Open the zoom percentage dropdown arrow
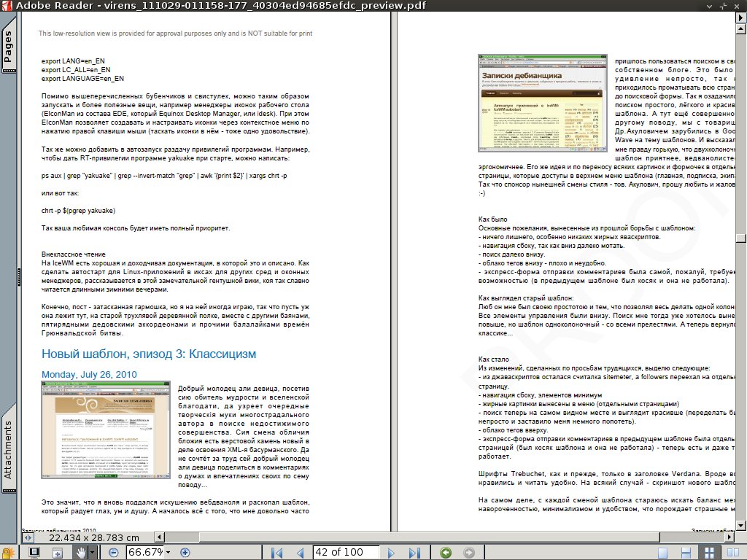Viewport: 747px width, 560px height. pyautogui.click(x=168, y=553)
